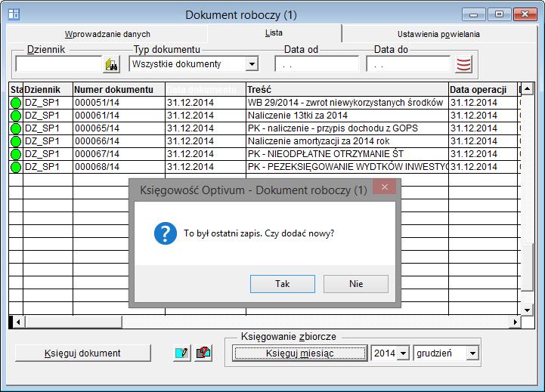Click green status circle for document 000067/14
Image resolution: width=545 pixels, height=392 pixels.
click(x=16, y=154)
